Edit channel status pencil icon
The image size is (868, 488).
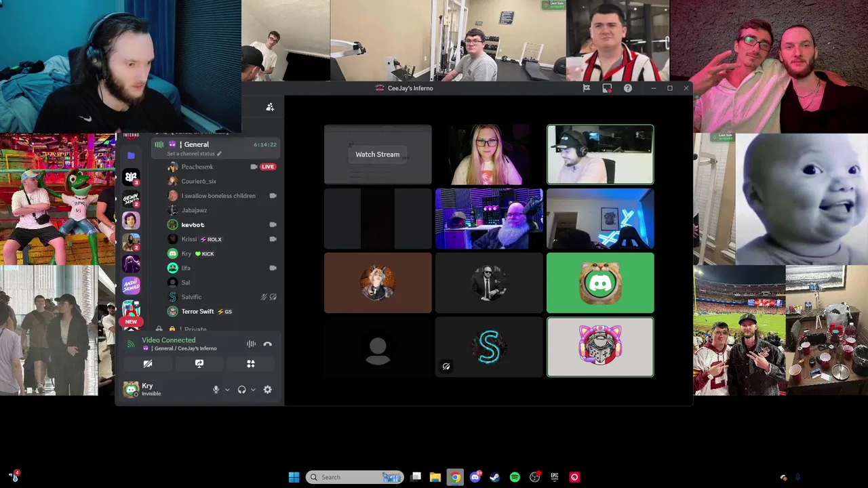coord(219,154)
